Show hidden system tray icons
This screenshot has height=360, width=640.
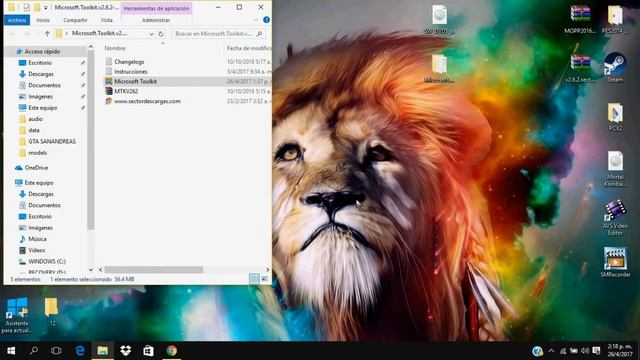[x=551, y=351]
